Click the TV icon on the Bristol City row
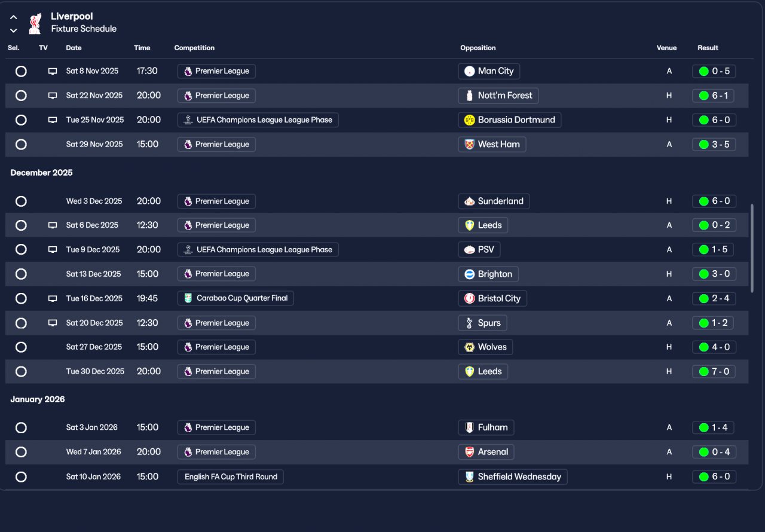The image size is (765, 532). (53, 298)
